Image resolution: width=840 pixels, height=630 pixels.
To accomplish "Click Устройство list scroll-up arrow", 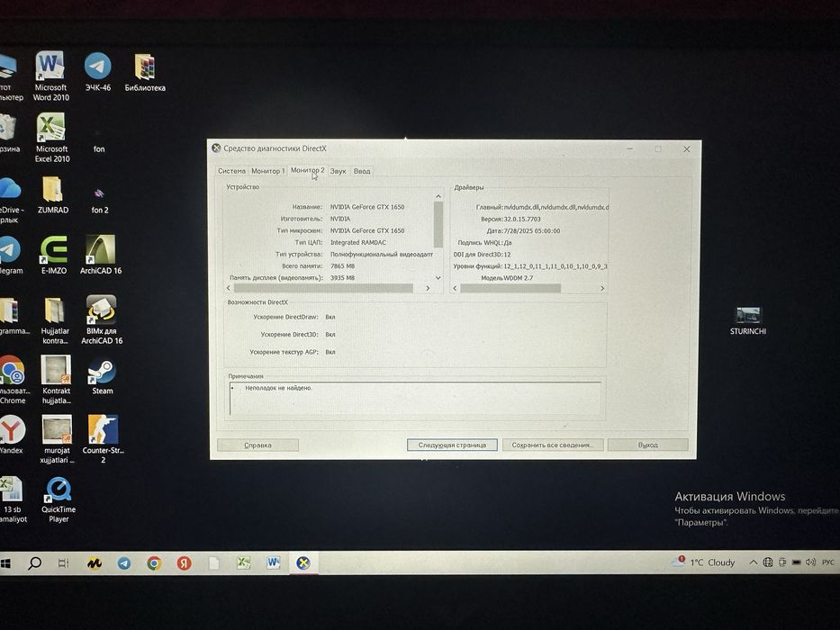I will pos(438,196).
